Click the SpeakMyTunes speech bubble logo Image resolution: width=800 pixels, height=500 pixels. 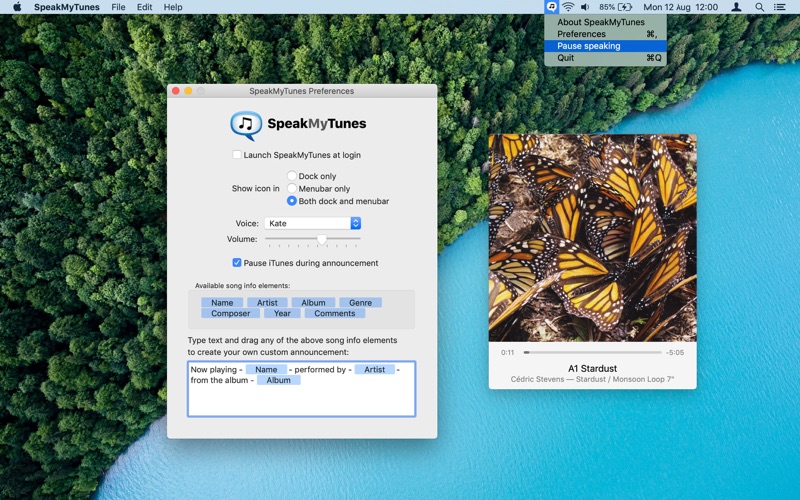[246, 125]
